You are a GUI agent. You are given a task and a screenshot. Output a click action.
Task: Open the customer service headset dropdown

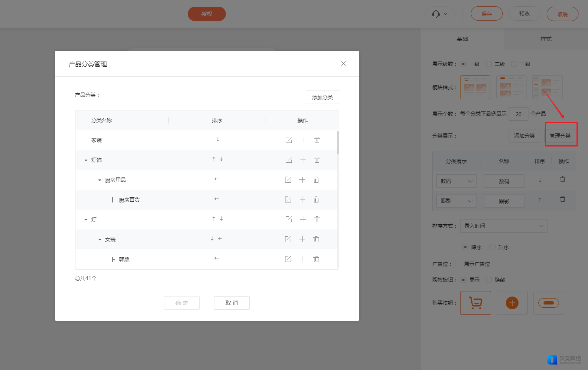[x=440, y=14]
